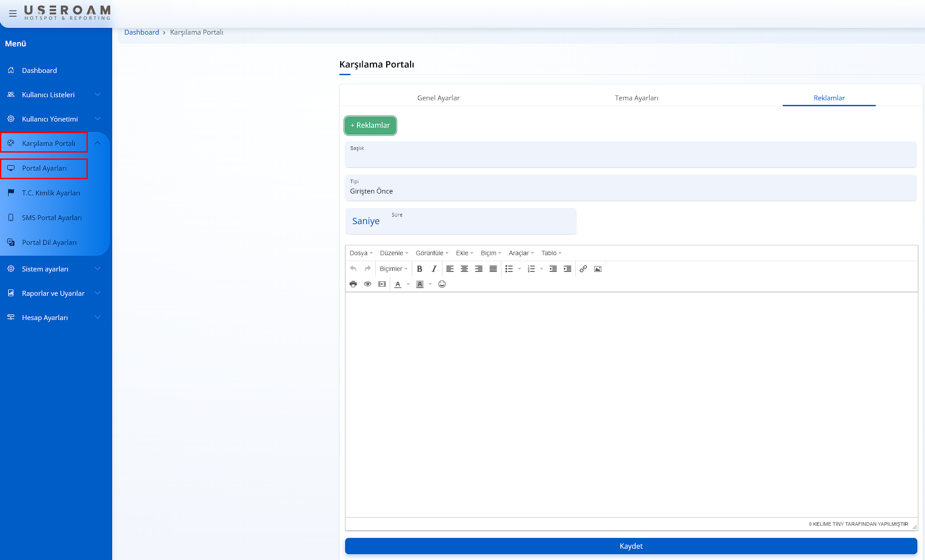Click the print icon in the editor
The image size is (925, 560).
point(353,284)
